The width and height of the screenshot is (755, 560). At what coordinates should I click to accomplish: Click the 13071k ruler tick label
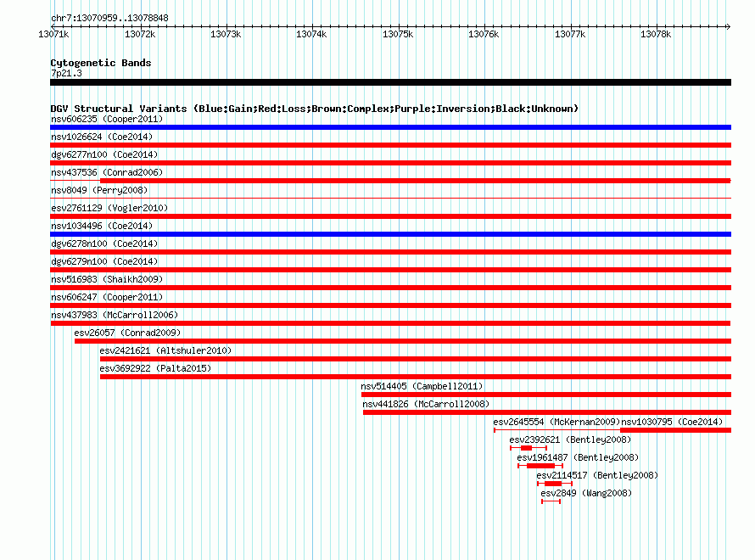(53, 34)
